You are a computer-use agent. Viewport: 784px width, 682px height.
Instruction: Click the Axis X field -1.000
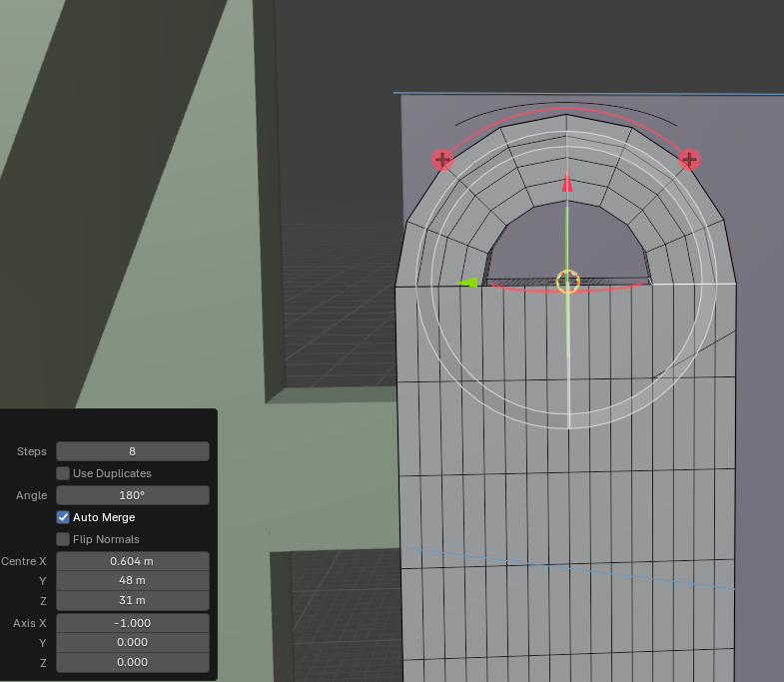click(x=133, y=623)
